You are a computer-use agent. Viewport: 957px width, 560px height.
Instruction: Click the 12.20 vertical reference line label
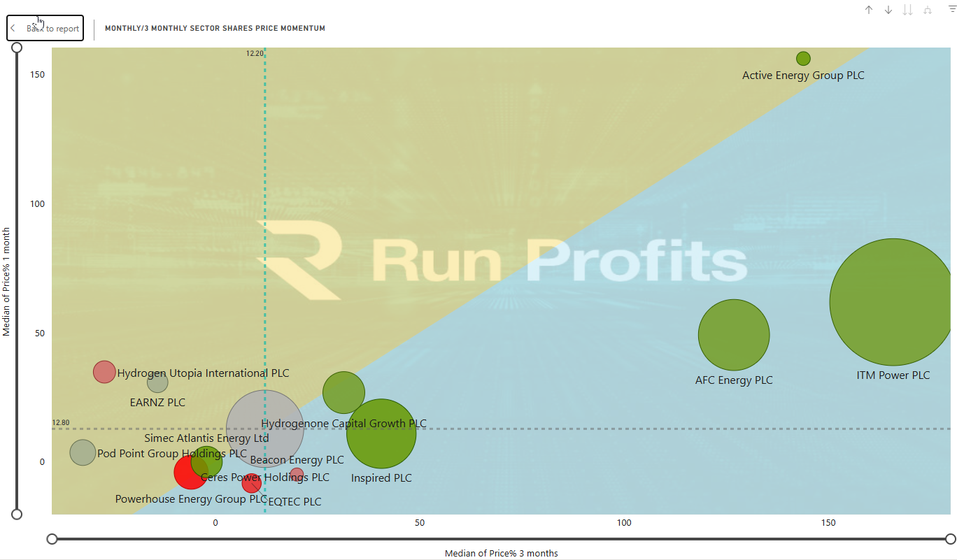coord(255,53)
